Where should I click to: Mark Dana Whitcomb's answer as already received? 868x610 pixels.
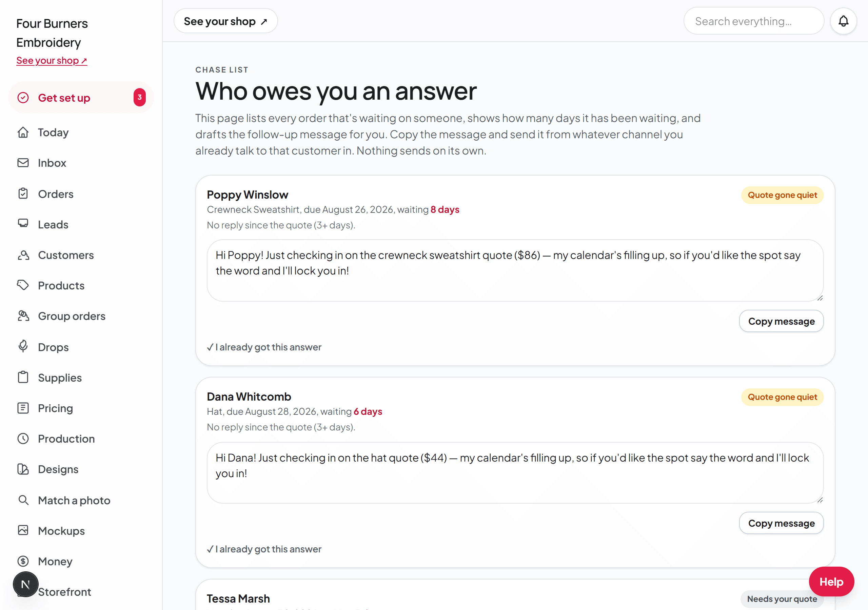[264, 549]
